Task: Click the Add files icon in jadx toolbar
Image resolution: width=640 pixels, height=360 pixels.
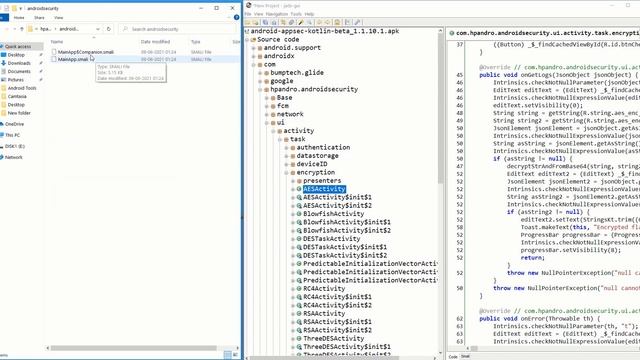Action: [256, 22]
